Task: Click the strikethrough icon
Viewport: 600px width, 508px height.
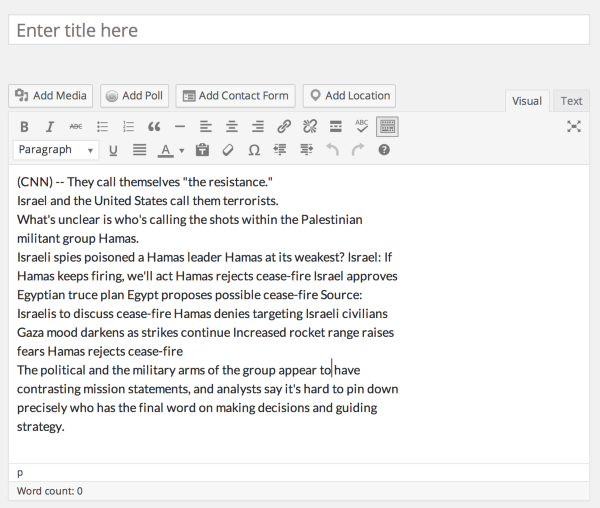Action: [x=75, y=127]
